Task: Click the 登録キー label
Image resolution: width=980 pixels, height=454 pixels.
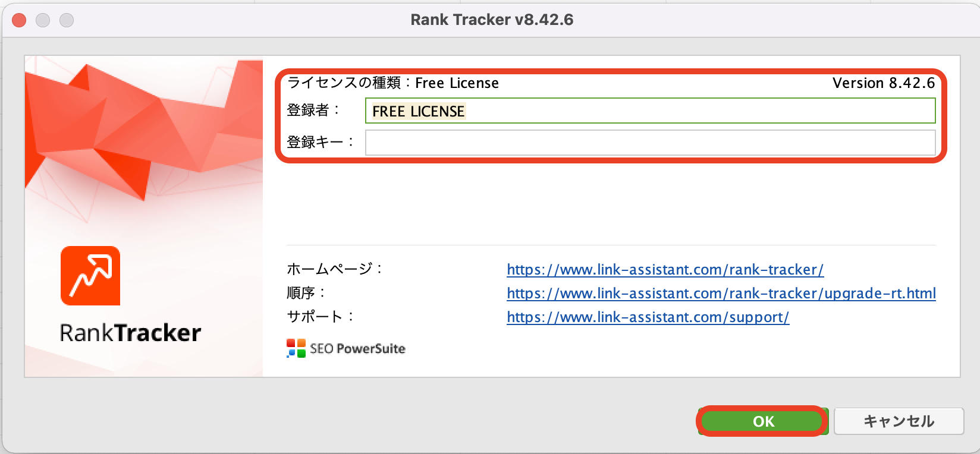Action: pyautogui.click(x=321, y=142)
